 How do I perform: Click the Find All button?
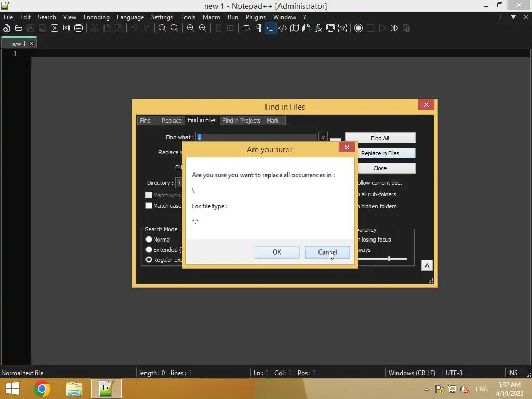tap(380, 138)
